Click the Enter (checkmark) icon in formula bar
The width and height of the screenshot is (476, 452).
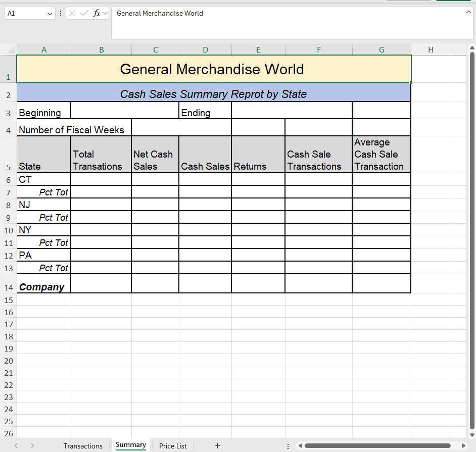(83, 13)
